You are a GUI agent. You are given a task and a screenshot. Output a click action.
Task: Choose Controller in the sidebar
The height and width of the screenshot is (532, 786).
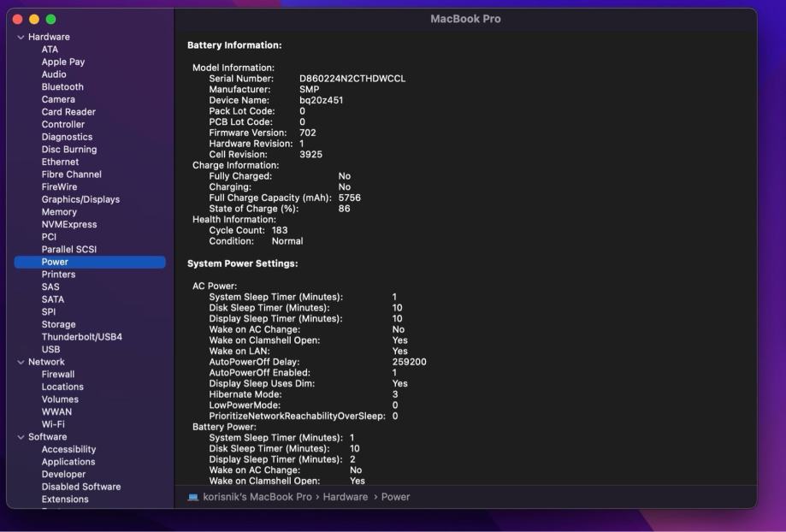pyautogui.click(x=63, y=124)
